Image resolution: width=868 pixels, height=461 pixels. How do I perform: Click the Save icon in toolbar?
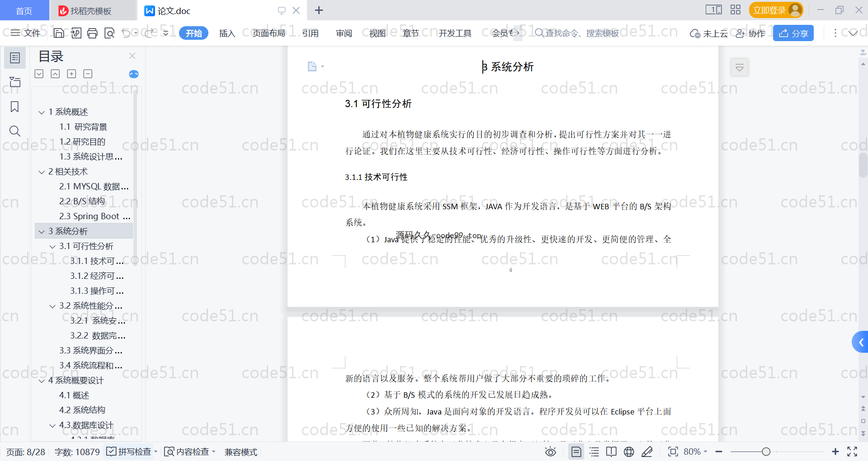pyautogui.click(x=59, y=33)
